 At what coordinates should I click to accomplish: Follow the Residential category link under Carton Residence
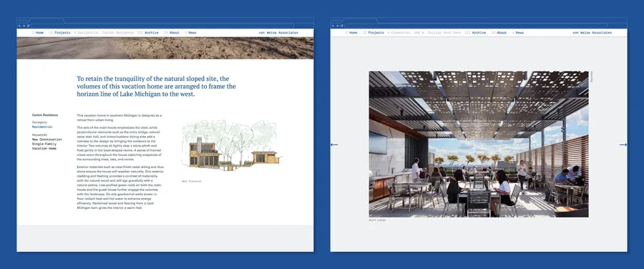[x=42, y=127]
